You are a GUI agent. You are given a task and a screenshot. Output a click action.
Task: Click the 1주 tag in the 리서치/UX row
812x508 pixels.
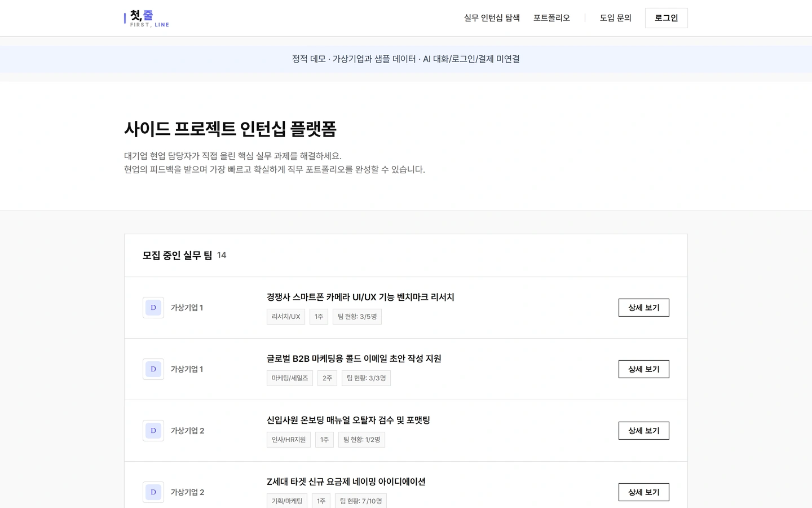pos(319,317)
